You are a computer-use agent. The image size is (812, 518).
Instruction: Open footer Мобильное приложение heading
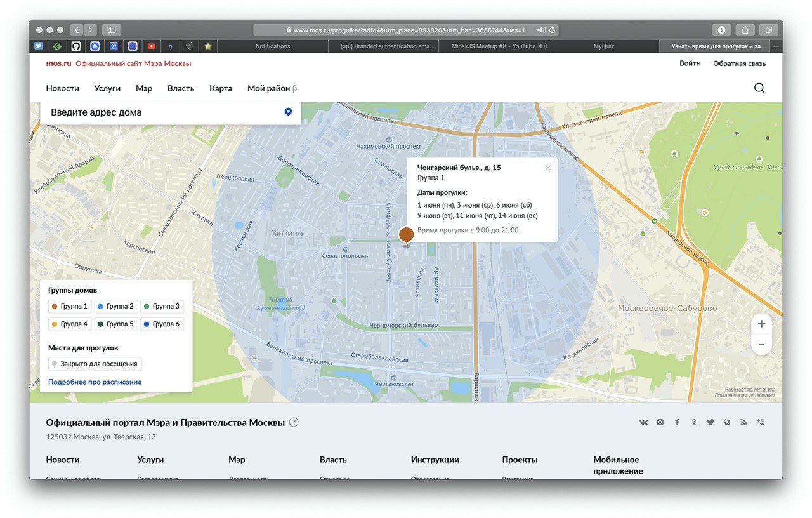[x=618, y=465]
